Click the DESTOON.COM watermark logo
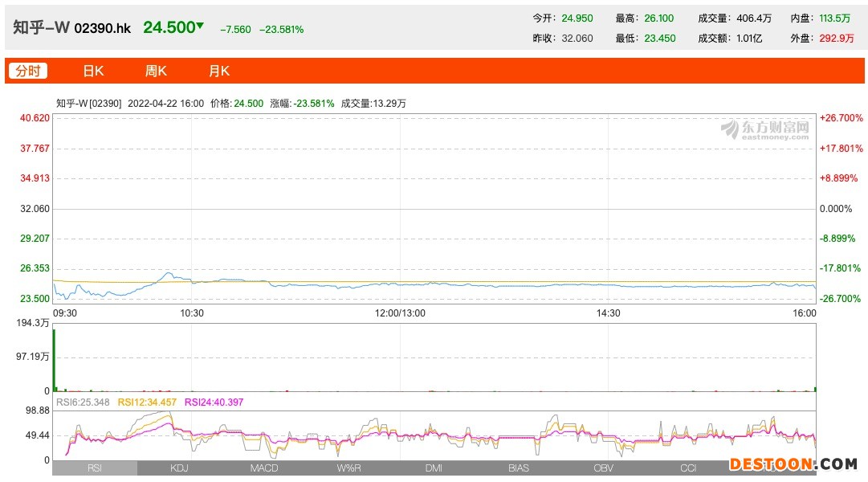The image size is (868, 482). [793, 464]
